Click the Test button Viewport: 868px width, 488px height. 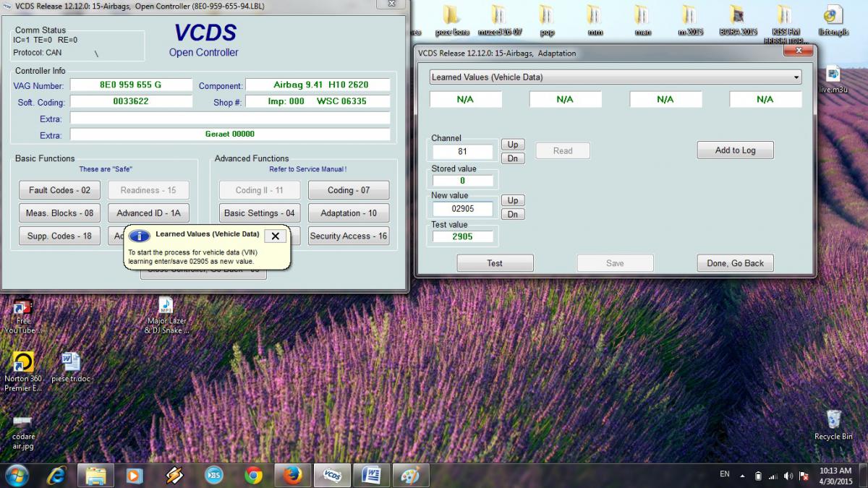click(495, 263)
